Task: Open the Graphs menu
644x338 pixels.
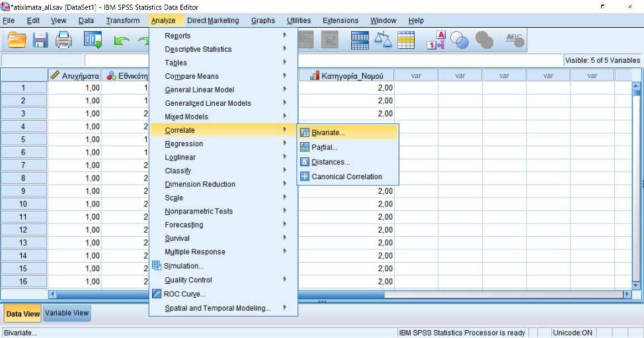Action: 263,21
